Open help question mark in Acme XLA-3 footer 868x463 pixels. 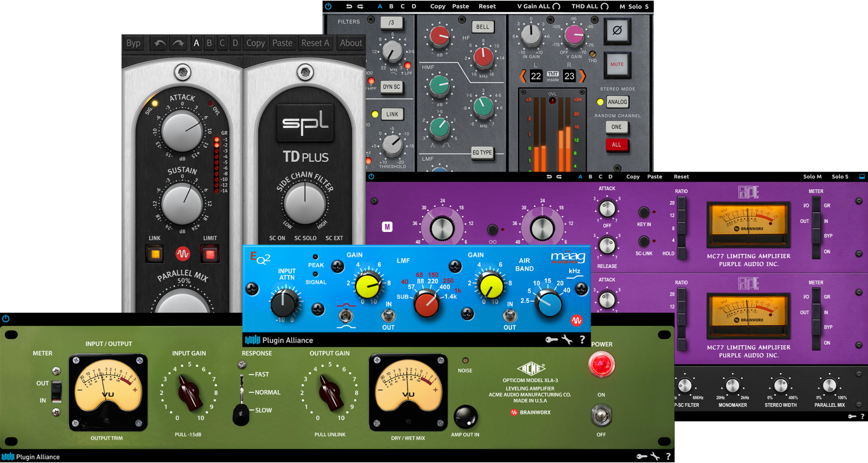[x=668, y=457]
